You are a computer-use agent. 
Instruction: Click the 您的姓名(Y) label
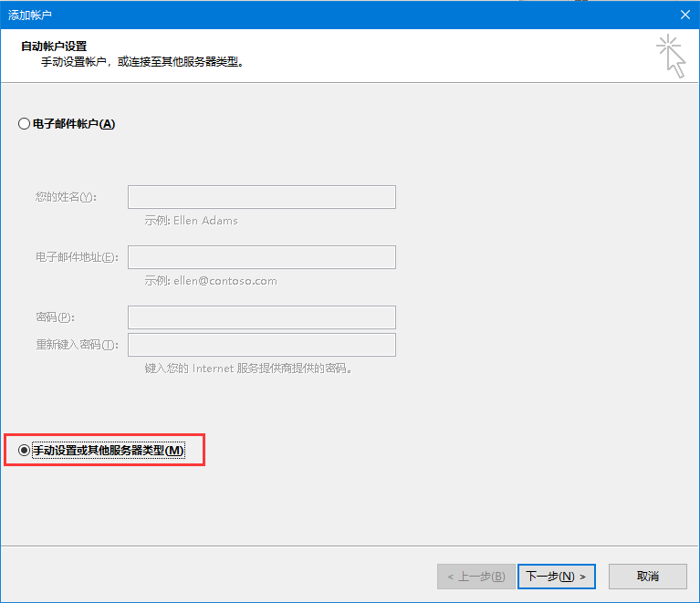[x=66, y=198]
